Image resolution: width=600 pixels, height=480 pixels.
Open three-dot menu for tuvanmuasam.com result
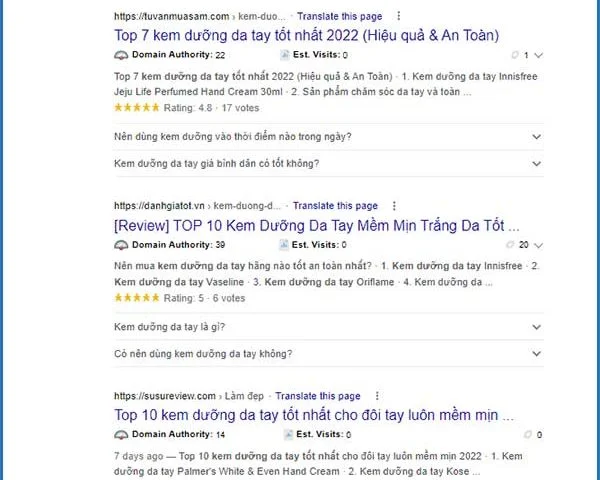(x=399, y=16)
